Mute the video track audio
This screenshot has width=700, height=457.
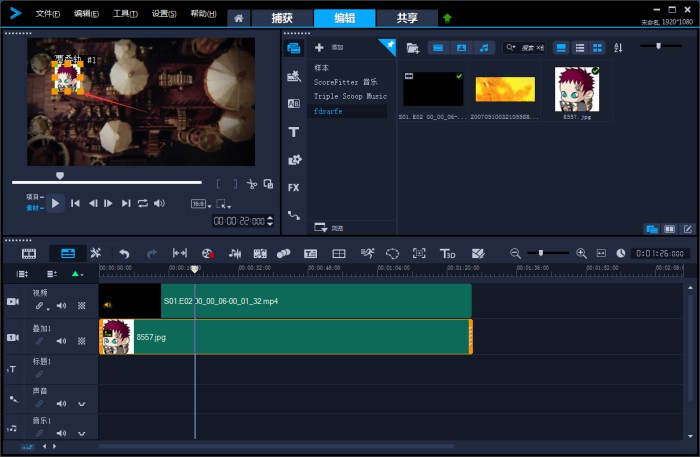(61, 306)
